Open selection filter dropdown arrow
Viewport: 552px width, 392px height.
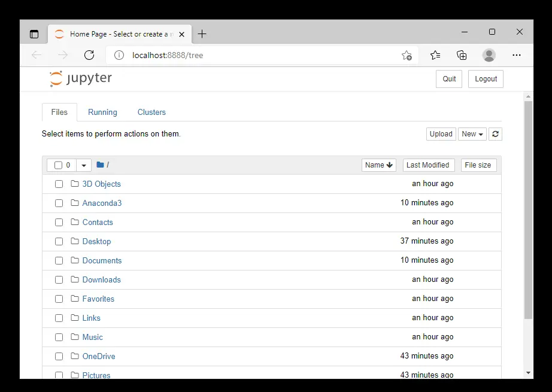pyautogui.click(x=84, y=165)
